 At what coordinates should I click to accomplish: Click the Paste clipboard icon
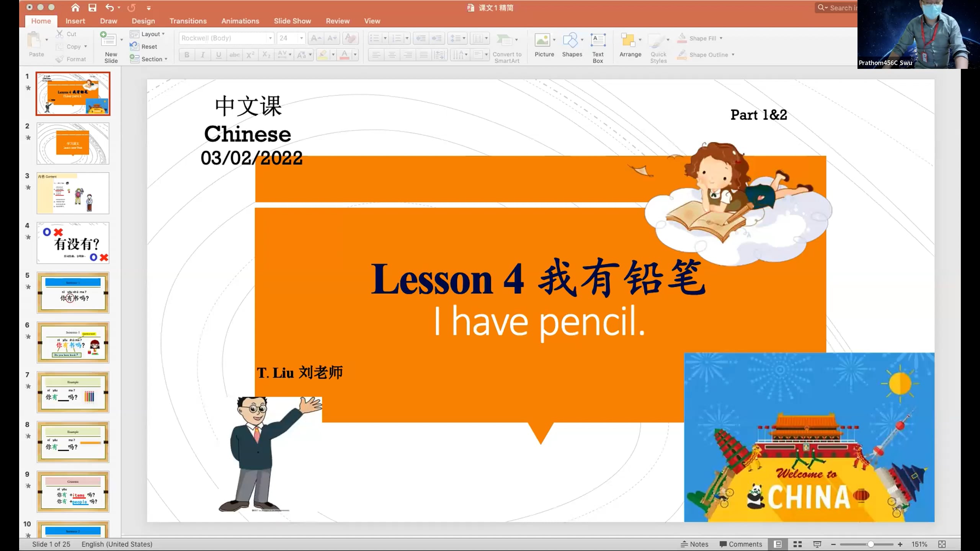pos(34,40)
